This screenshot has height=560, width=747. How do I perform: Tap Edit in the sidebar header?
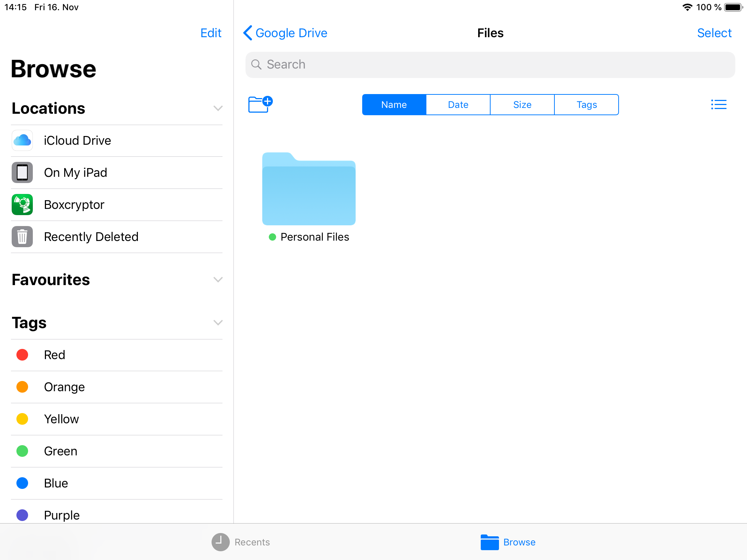point(211,33)
